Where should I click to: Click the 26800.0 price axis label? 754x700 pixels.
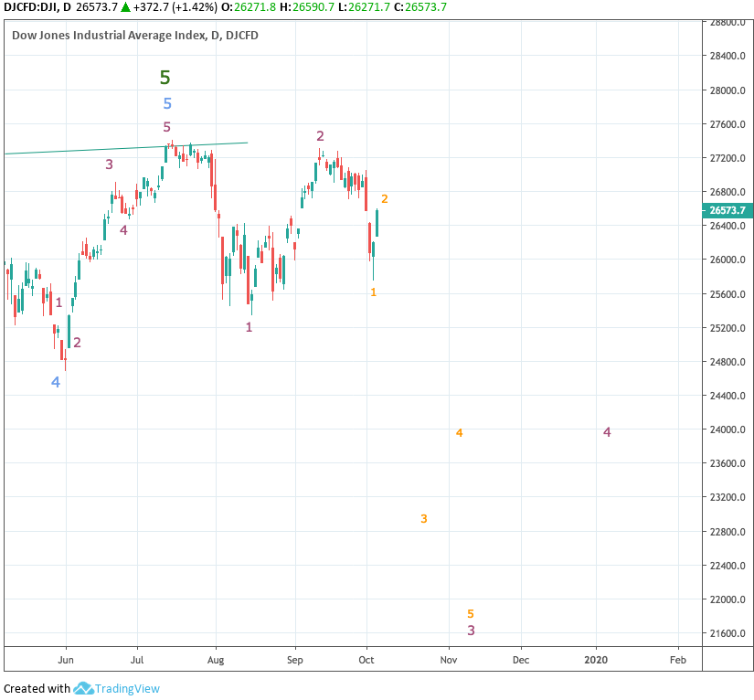coord(728,192)
